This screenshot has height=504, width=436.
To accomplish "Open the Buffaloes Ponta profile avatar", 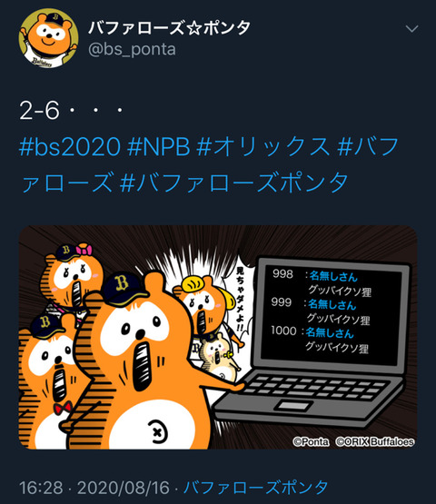I will [48, 38].
